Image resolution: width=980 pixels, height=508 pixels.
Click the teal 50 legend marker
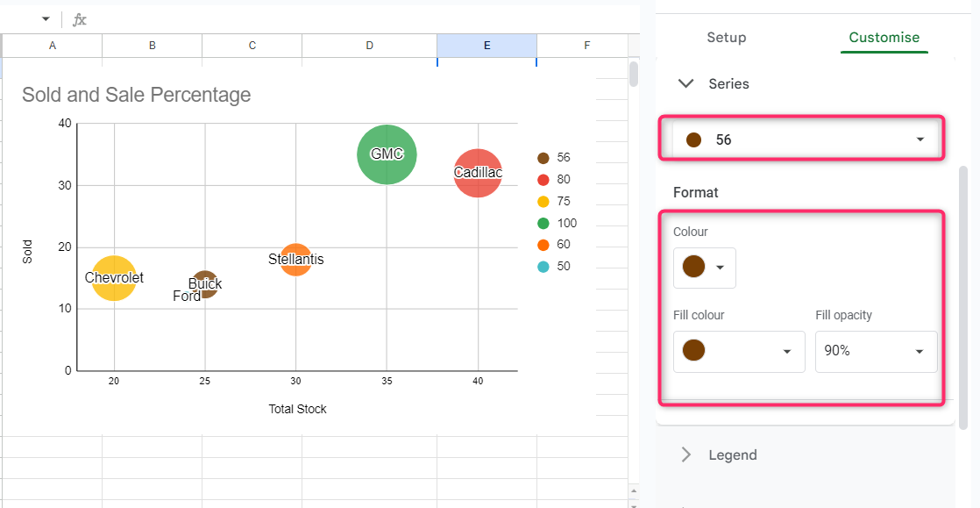click(x=543, y=267)
